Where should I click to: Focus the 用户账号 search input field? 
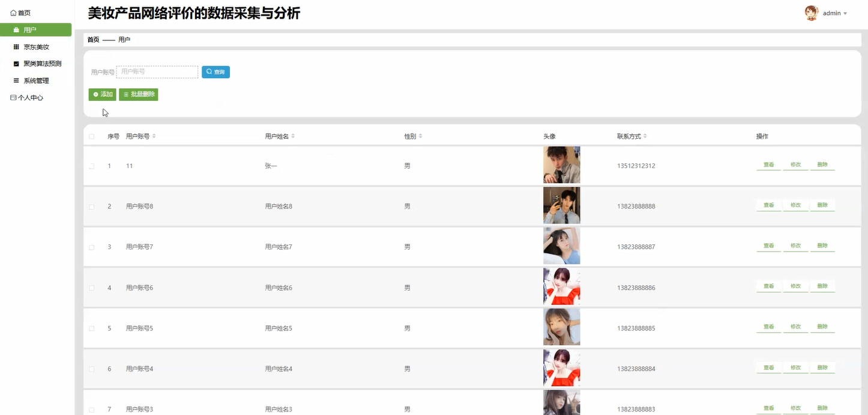coord(157,72)
